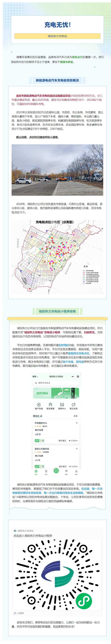Viewport: 111px width, 644px height.
Task: Tap the mini program close circle icon
Action: point(78,377)
